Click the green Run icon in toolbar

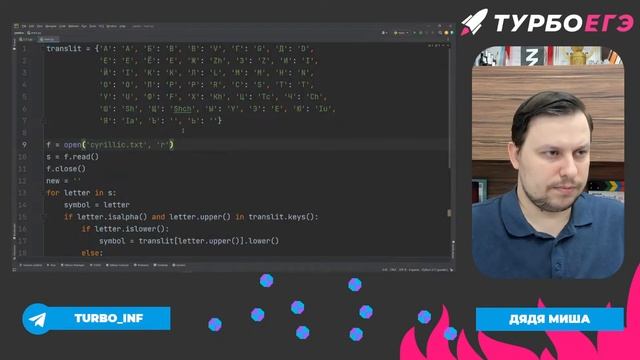pos(414,33)
